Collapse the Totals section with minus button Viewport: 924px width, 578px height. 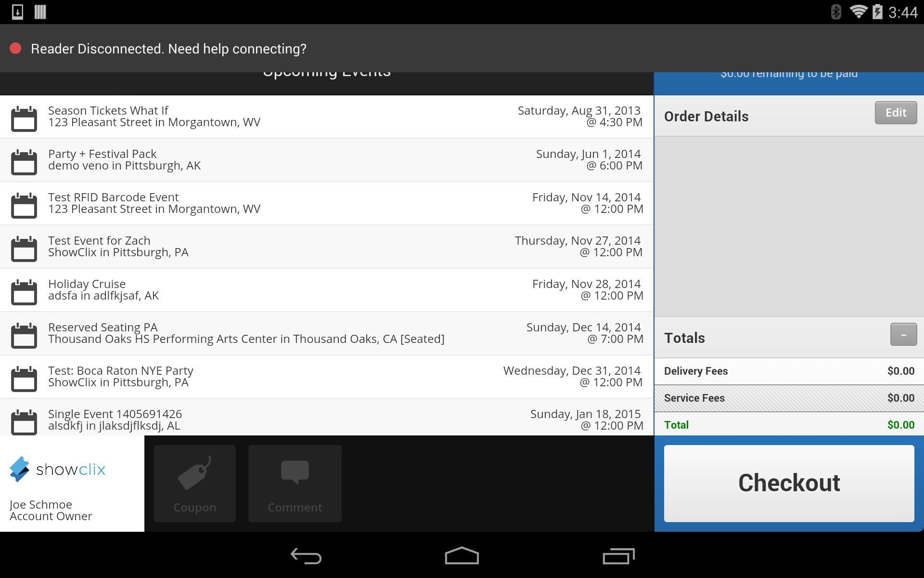pos(903,334)
